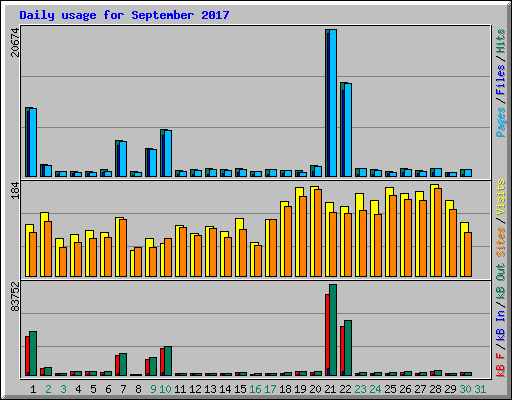This screenshot has width=512, height=400.
Task: Click day 30 label on the axis
Action: [465, 389]
